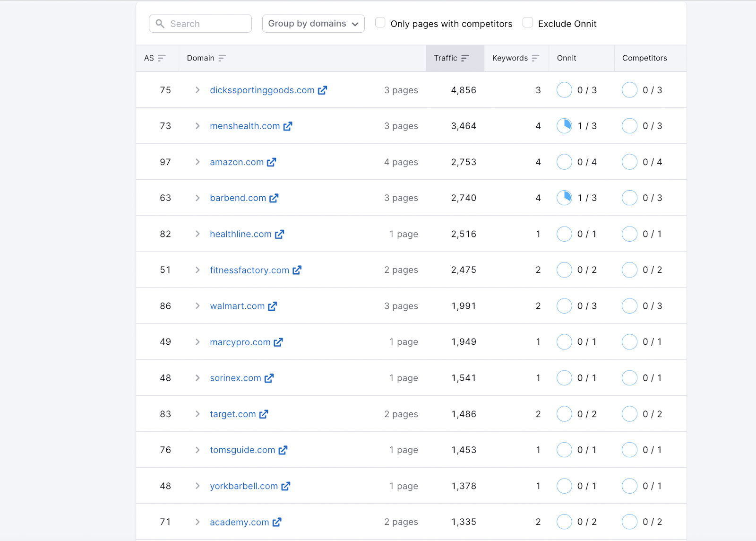Open amazon.com external link icon
Image resolution: width=756 pixels, height=541 pixels.
[271, 162]
